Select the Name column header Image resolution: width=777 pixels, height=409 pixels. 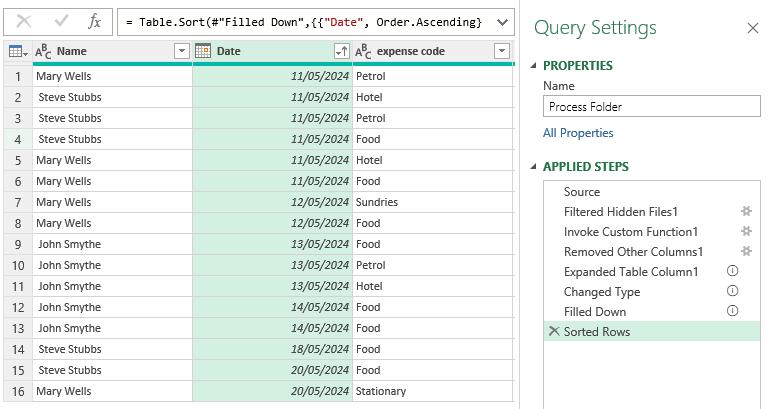112,51
